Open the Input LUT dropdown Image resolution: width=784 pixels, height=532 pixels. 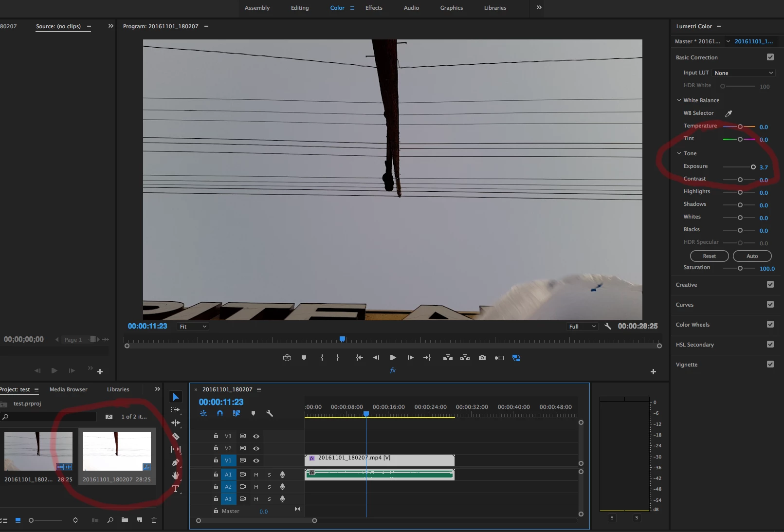[x=743, y=73]
